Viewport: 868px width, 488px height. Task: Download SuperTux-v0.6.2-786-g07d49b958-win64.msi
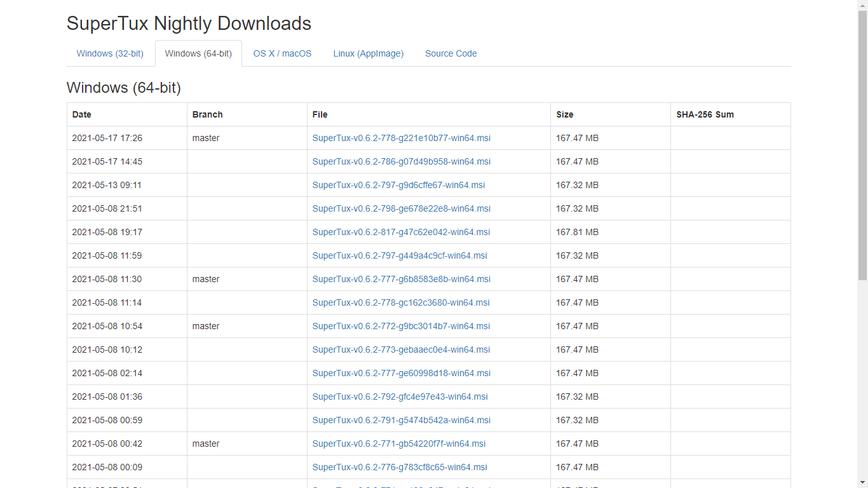[401, 161]
